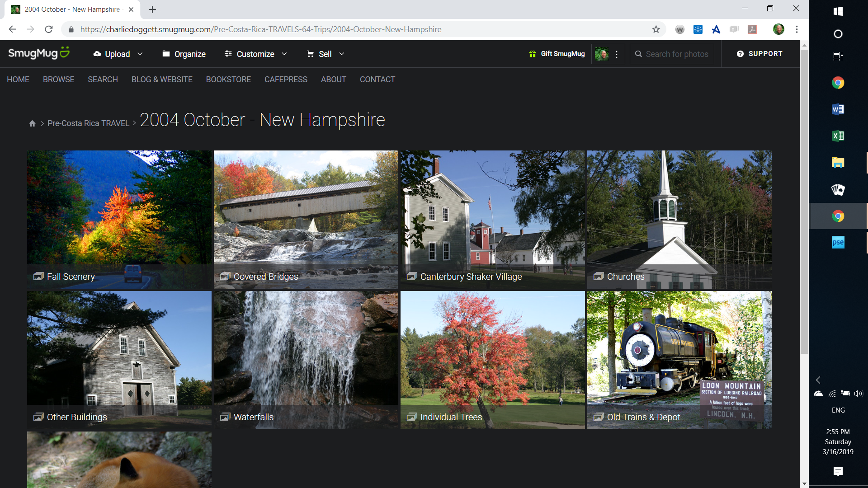Image resolution: width=868 pixels, height=488 pixels.
Task: Open the Organize page
Action: pos(184,54)
